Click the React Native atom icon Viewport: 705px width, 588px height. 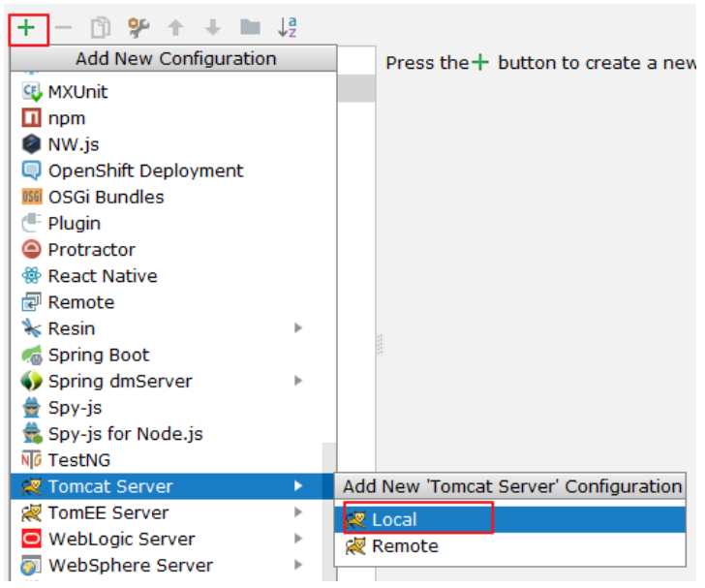(x=31, y=276)
